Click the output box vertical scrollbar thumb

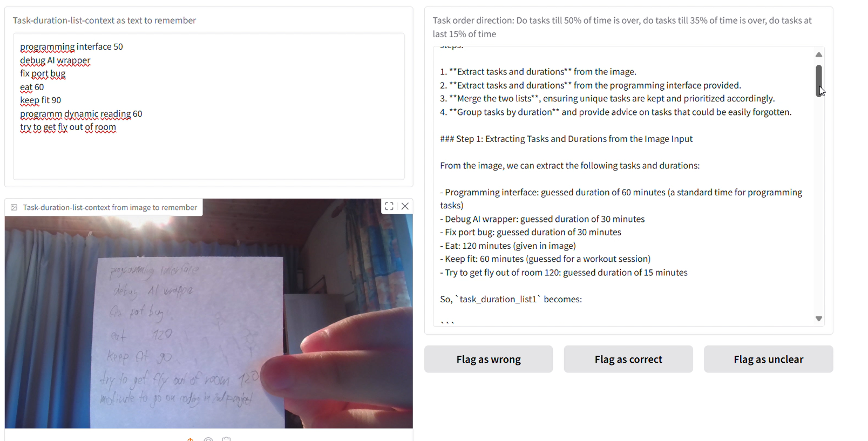(819, 81)
